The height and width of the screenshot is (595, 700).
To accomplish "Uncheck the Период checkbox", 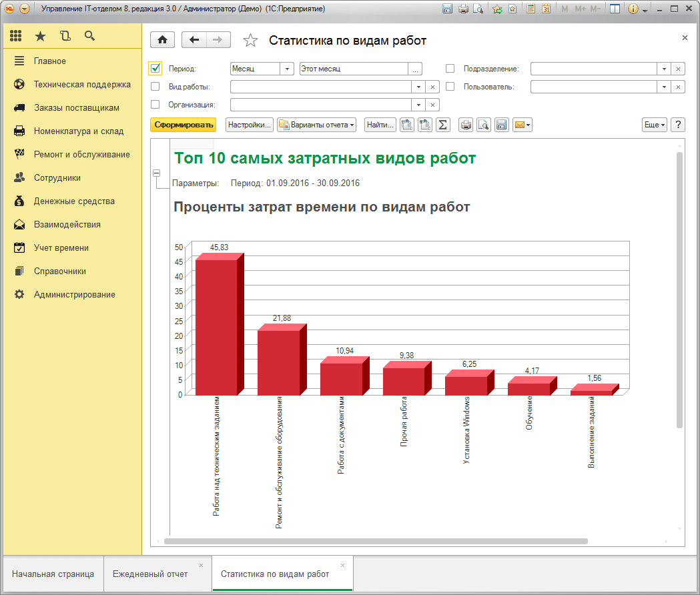I will (x=155, y=69).
